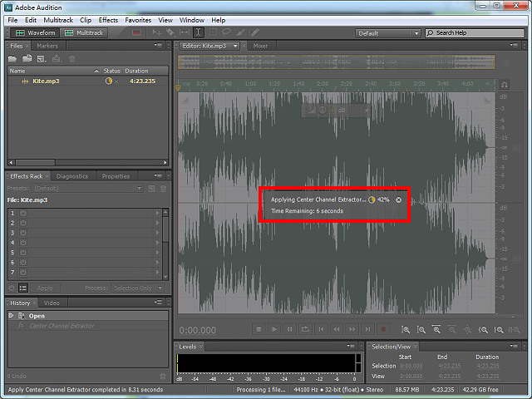532x399 pixels.
Task: Click Apply button in Effects Rack
Action: click(45, 288)
